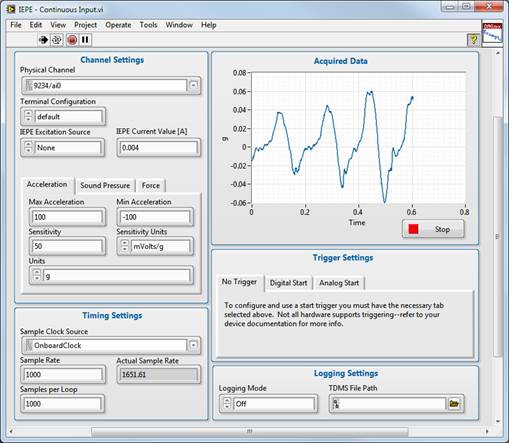The width and height of the screenshot is (509, 443).
Task: Open the Window menu
Action: click(179, 25)
